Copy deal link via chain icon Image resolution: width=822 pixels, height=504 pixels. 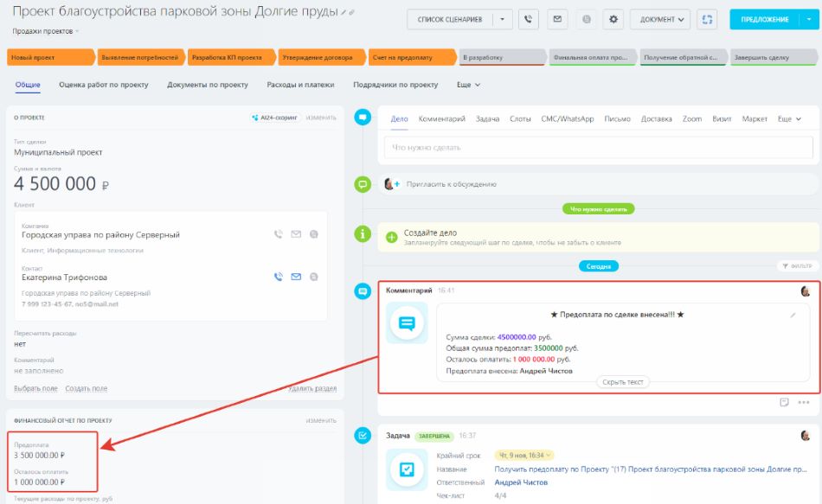click(352, 12)
